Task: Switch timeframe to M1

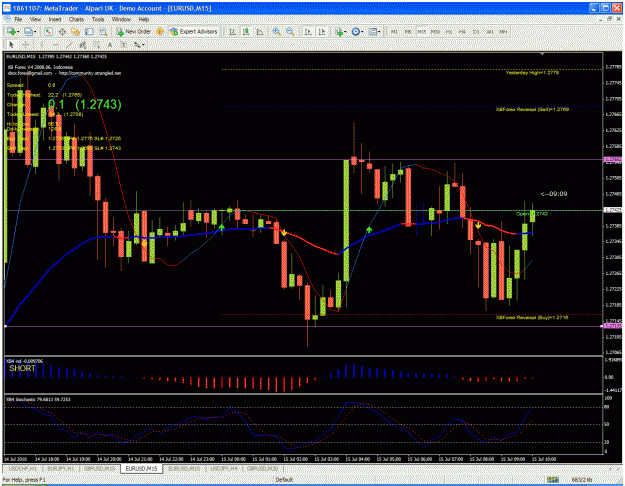Action: [395, 31]
